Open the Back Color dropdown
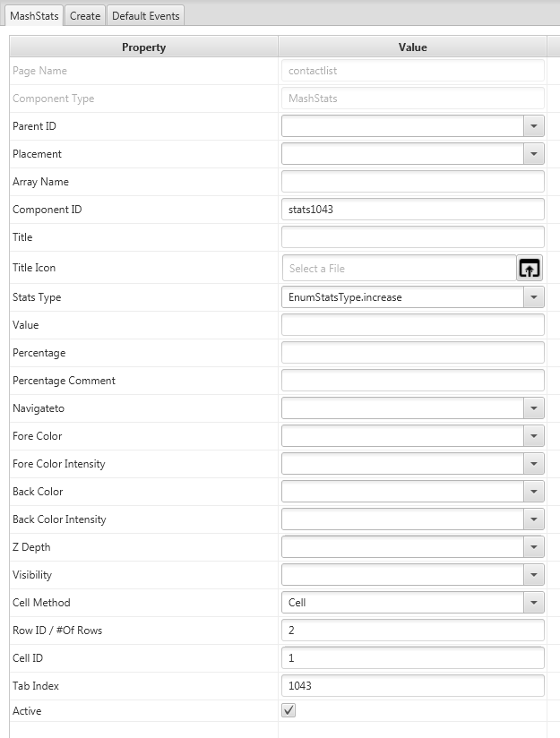The image size is (560, 738). [534, 492]
